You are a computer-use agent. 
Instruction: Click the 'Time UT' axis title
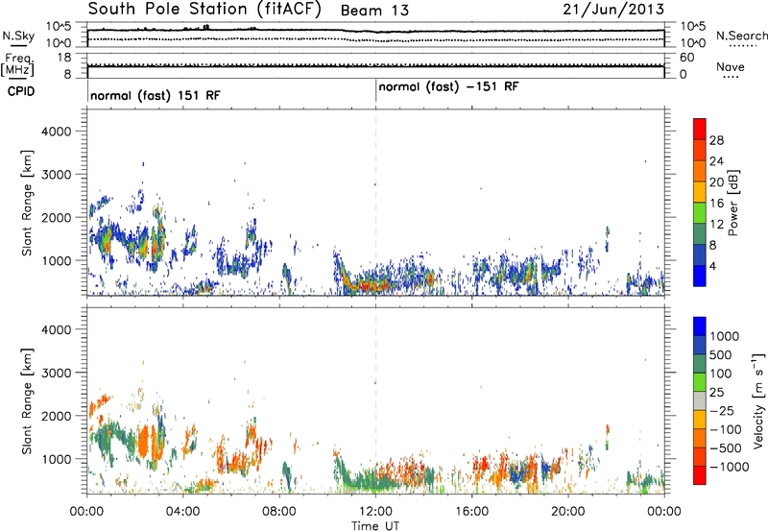coord(375,526)
